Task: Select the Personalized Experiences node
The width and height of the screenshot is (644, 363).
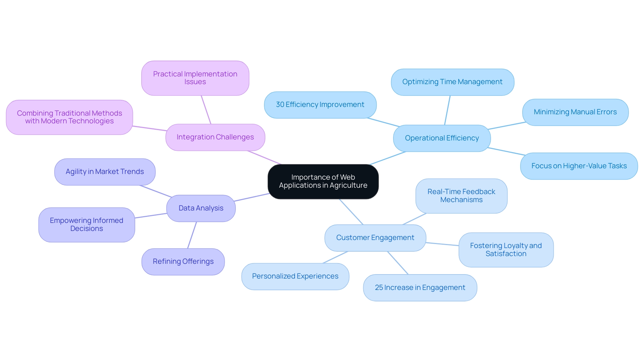Action: pos(288,276)
